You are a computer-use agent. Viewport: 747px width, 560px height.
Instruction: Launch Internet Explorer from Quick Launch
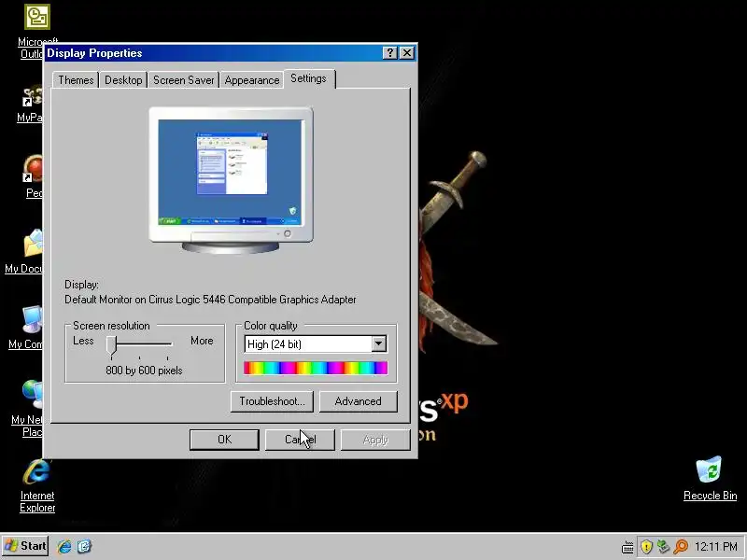(64, 546)
